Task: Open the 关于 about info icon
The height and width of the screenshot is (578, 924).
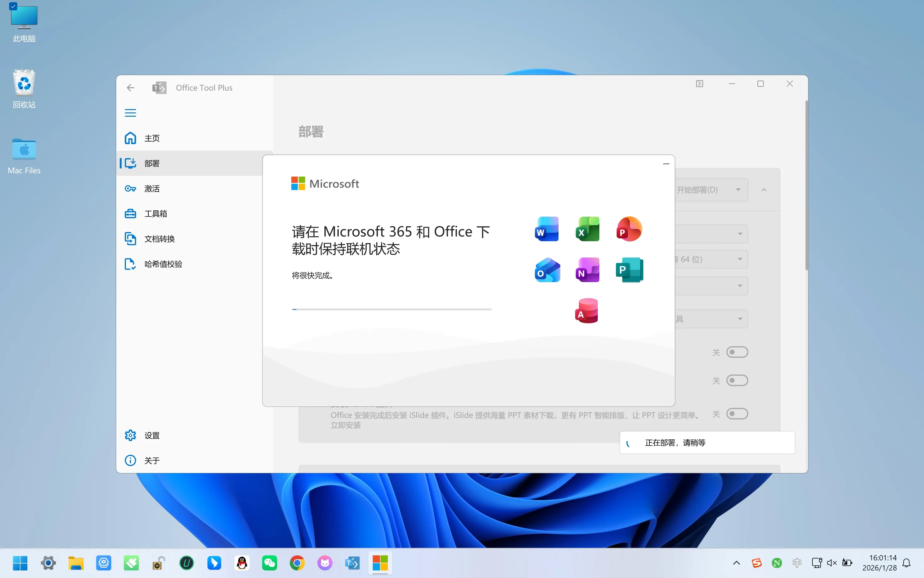Action: click(130, 460)
